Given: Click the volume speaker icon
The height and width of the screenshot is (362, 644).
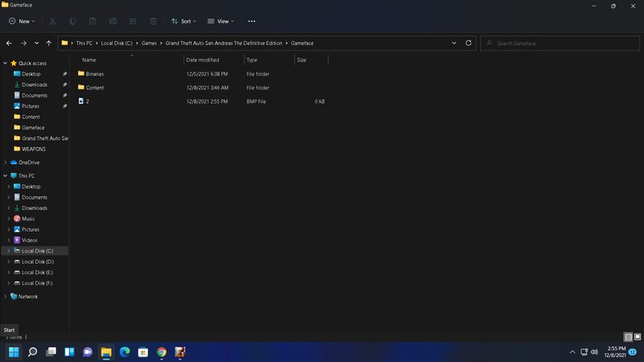Looking at the screenshot, I should (594, 352).
